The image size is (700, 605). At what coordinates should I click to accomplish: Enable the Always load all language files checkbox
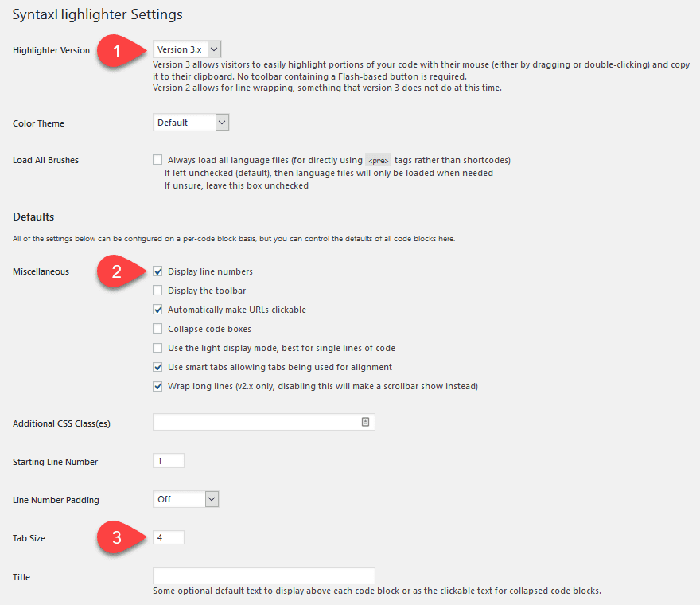pos(157,159)
